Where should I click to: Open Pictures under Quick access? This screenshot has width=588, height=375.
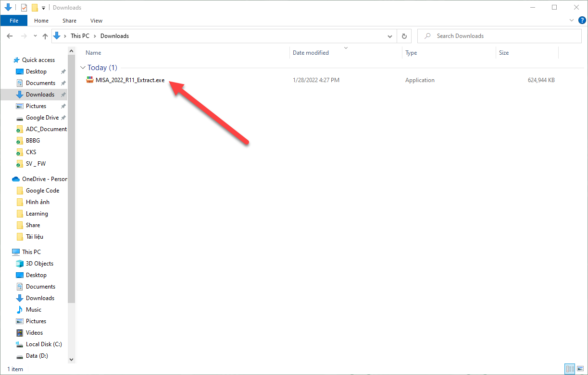(36, 106)
